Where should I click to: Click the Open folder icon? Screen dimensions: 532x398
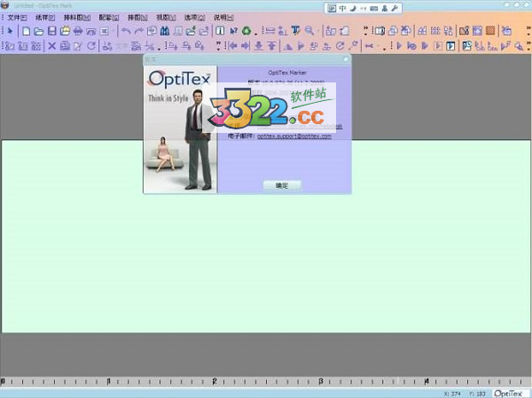[38, 31]
